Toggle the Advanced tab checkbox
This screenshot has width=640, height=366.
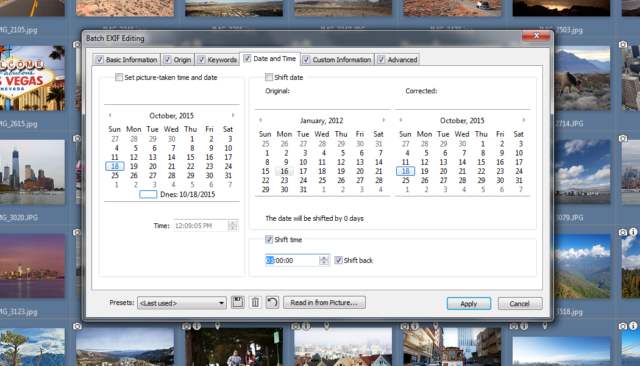(x=381, y=60)
